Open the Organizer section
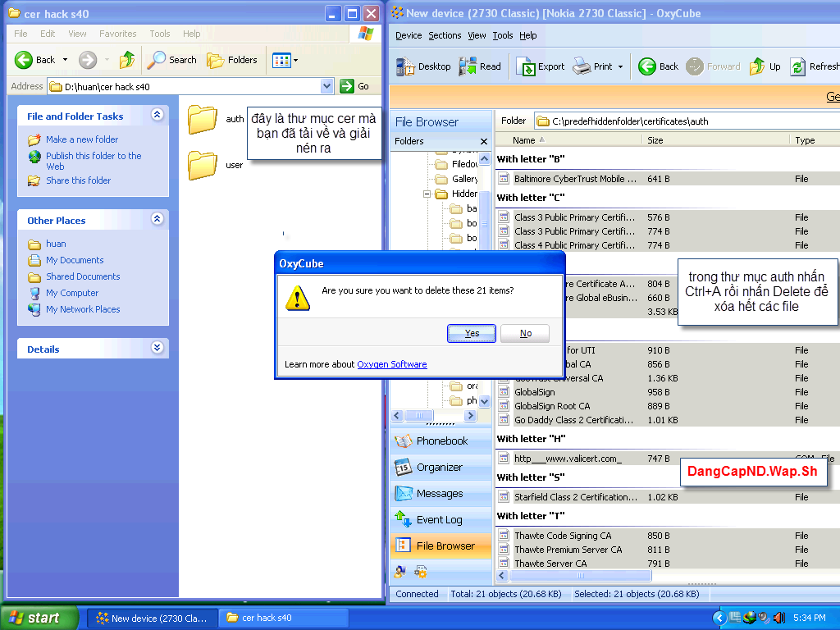Viewport: 840px width, 630px height. click(441, 467)
